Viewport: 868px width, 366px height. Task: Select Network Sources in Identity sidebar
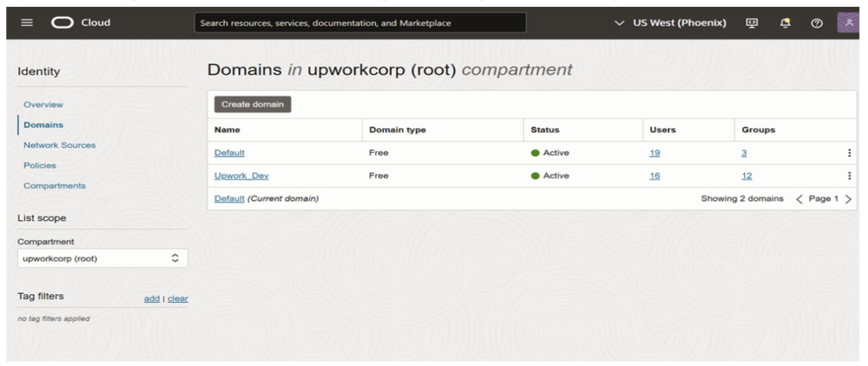(x=59, y=145)
